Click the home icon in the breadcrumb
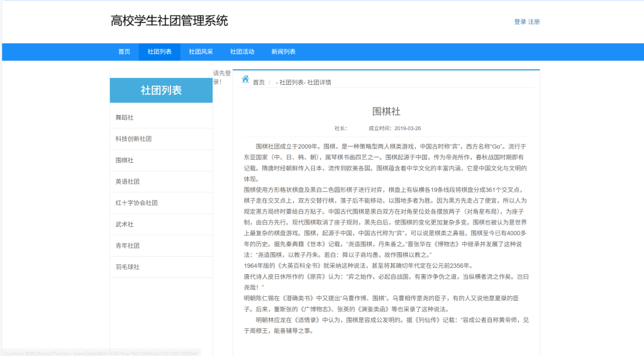This screenshot has height=356, width=644. click(245, 79)
